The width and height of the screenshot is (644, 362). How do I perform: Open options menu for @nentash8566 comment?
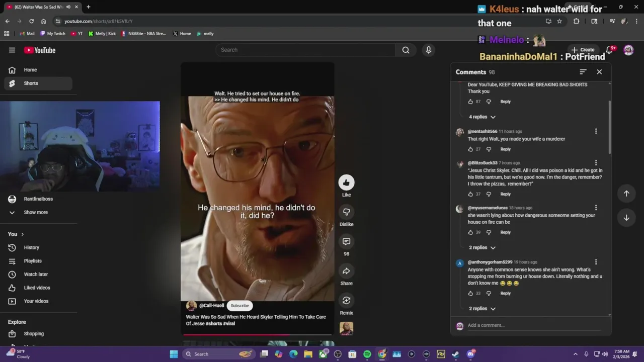click(596, 131)
